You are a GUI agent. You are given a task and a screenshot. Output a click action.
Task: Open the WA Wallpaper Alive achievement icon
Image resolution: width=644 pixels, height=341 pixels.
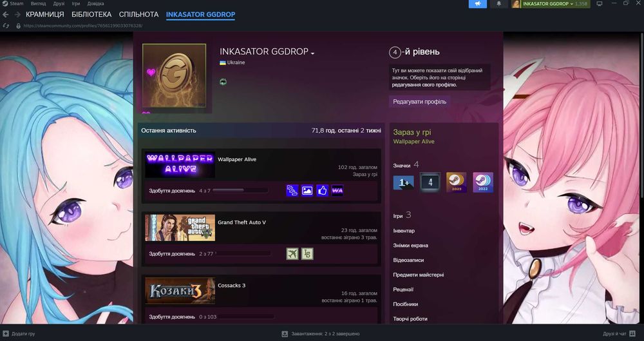point(337,190)
